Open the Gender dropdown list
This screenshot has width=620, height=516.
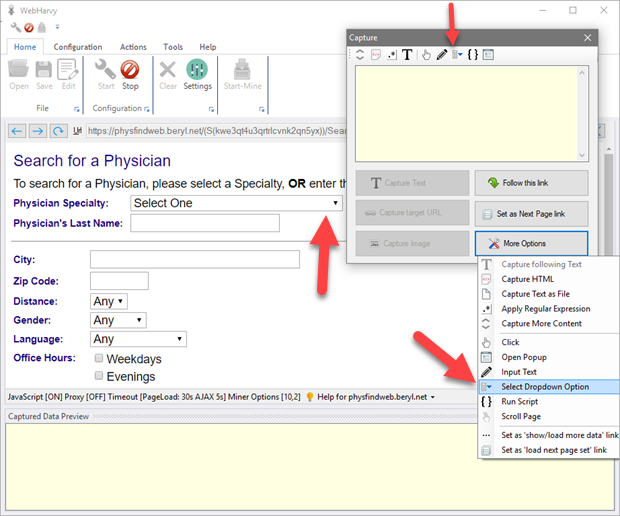click(x=118, y=320)
